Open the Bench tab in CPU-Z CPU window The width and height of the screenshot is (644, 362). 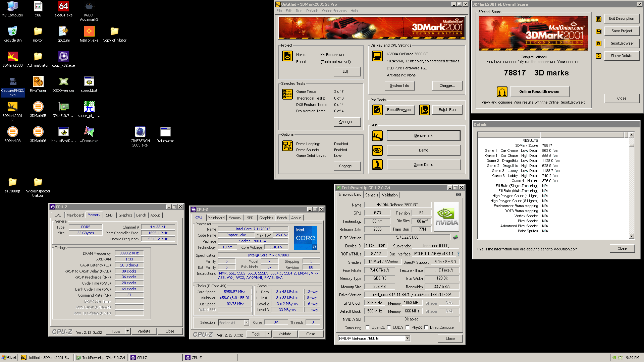click(282, 218)
